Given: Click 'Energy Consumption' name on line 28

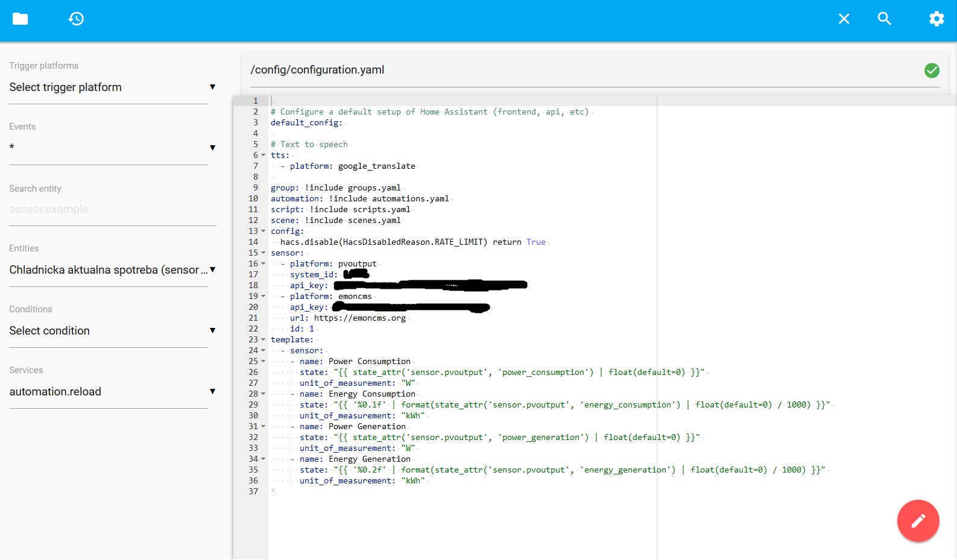Looking at the screenshot, I should tap(372, 394).
